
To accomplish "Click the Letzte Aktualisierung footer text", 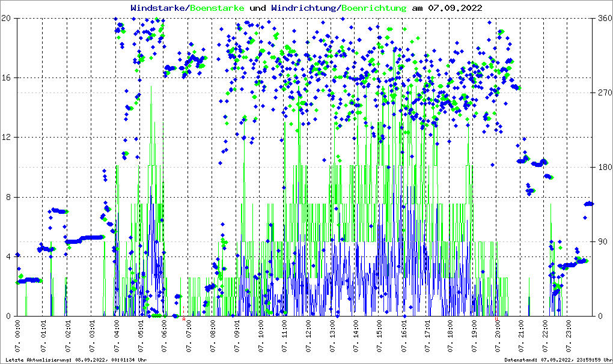I will pyautogui.click(x=75, y=360).
